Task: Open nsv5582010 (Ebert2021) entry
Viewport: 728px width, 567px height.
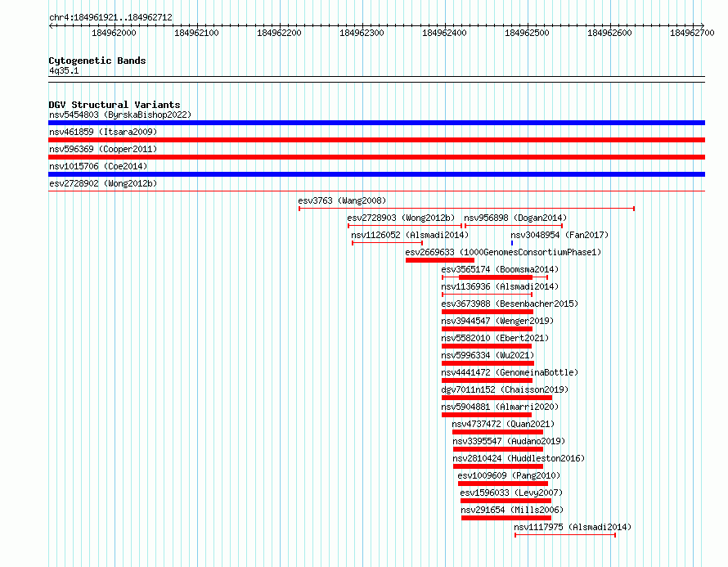Action: point(495,338)
